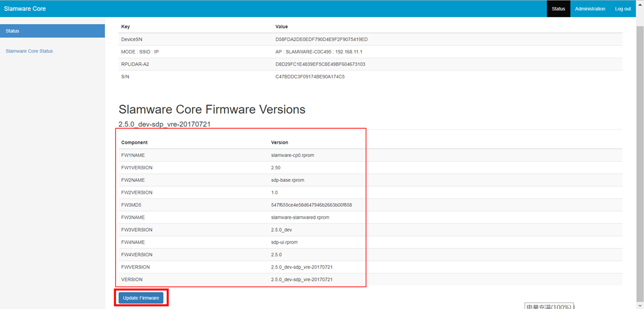Click the FW2NAME component cell
The image size is (644, 309).
click(133, 179)
